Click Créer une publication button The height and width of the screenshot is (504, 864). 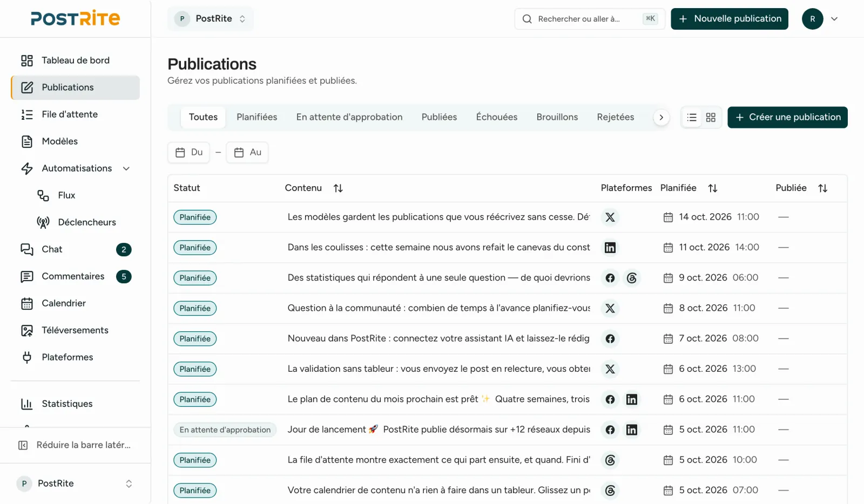(787, 118)
